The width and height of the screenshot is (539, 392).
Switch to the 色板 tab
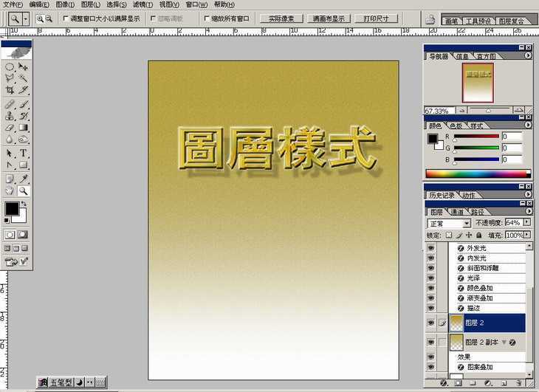(x=456, y=125)
